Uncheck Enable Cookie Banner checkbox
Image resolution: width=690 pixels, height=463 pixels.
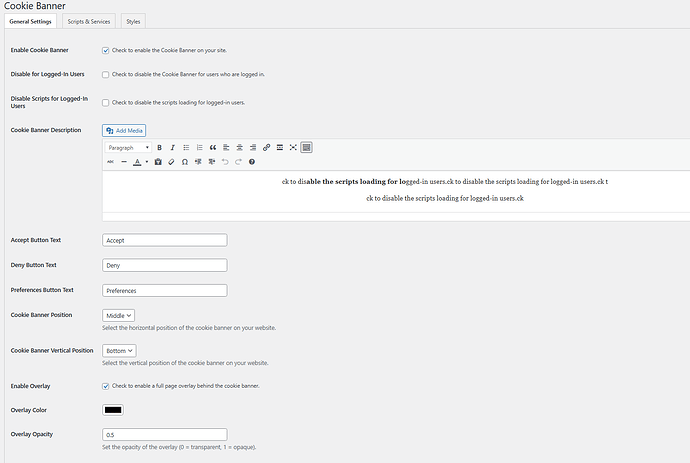coord(106,51)
